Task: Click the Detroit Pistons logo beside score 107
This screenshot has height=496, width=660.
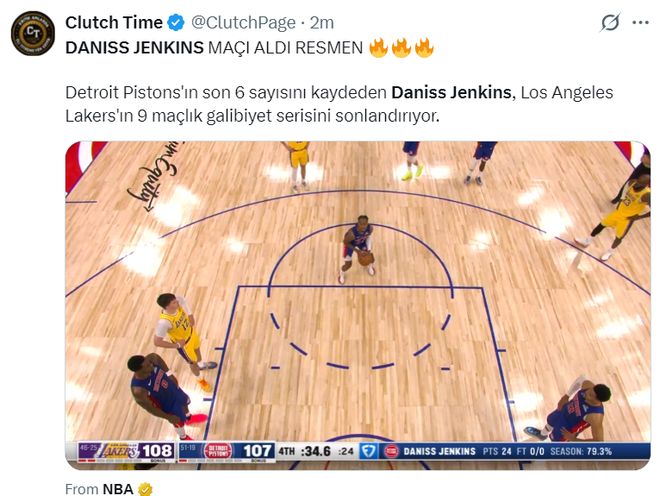Action: click(218, 451)
